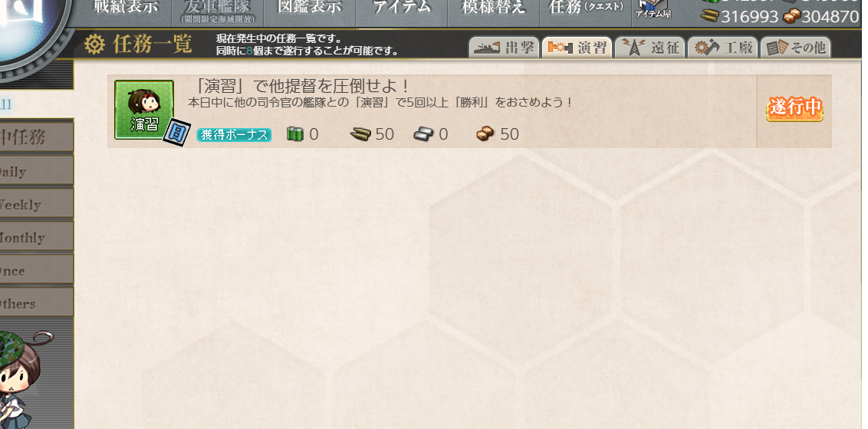Click the green fuel reward icon
This screenshot has width=868, height=429.
click(295, 134)
